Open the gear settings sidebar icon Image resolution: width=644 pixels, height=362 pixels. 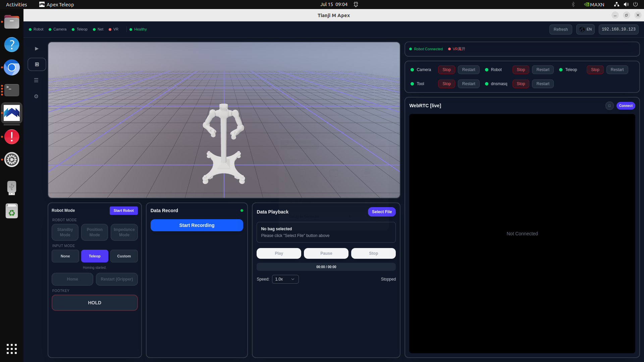36,97
